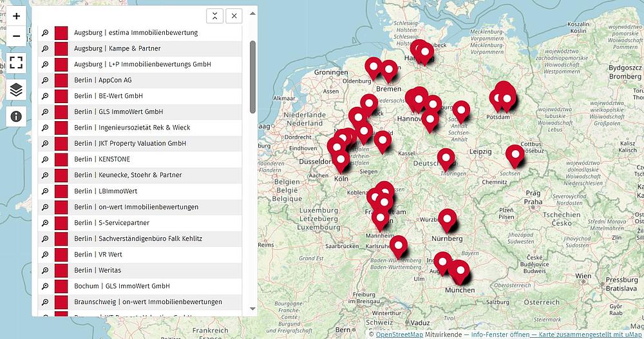The width and height of the screenshot is (644, 339).
Task: Select list row 'Berlin | LBImmoWert'
Action: coord(140,191)
